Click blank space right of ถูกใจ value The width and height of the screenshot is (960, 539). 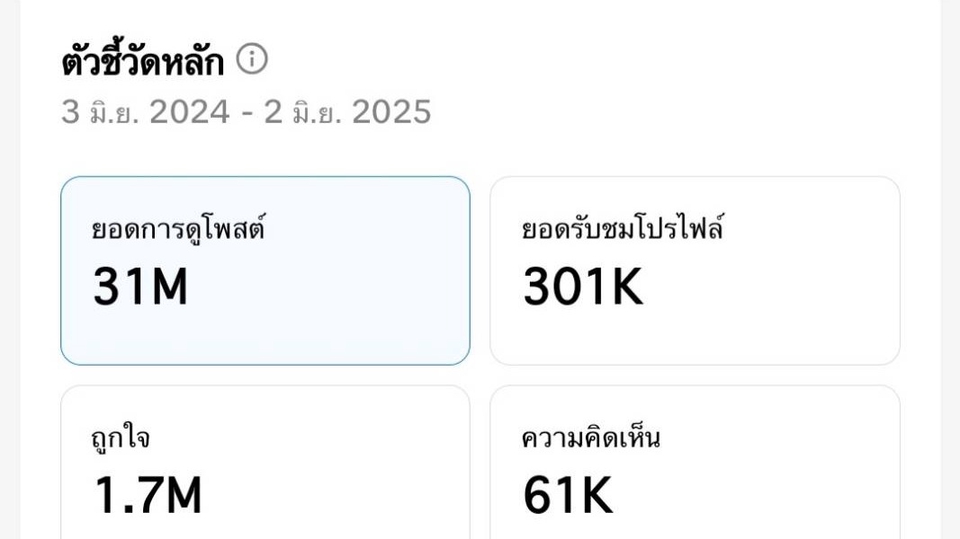350,495
